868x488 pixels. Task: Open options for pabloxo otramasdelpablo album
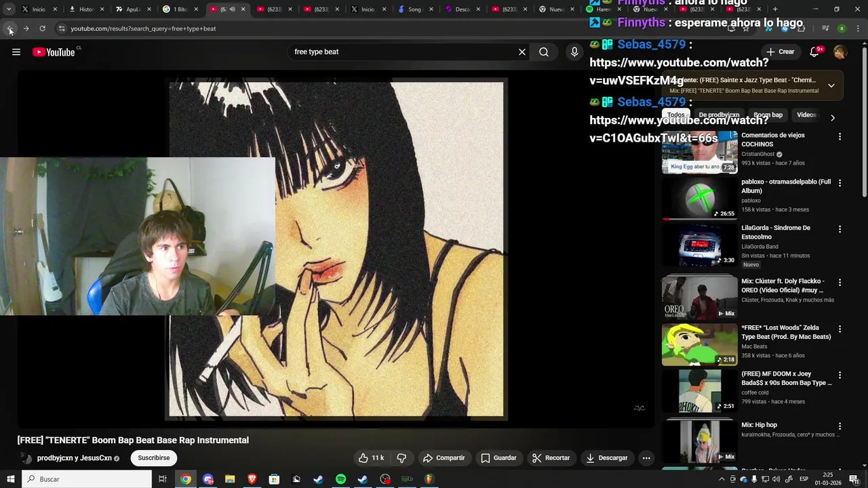(x=840, y=183)
